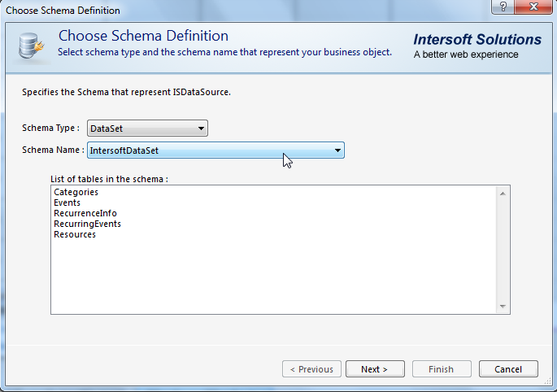
Task: Select RecurrenceInfo in the list
Action: (85, 213)
